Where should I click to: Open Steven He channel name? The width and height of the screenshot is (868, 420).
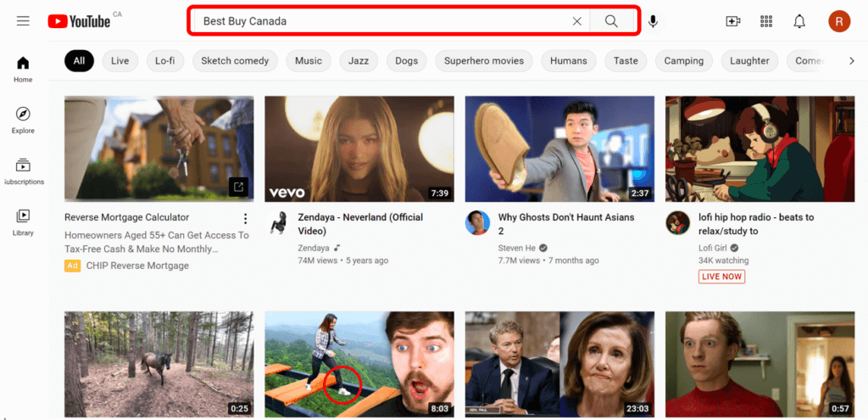click(x=517, y=248)
